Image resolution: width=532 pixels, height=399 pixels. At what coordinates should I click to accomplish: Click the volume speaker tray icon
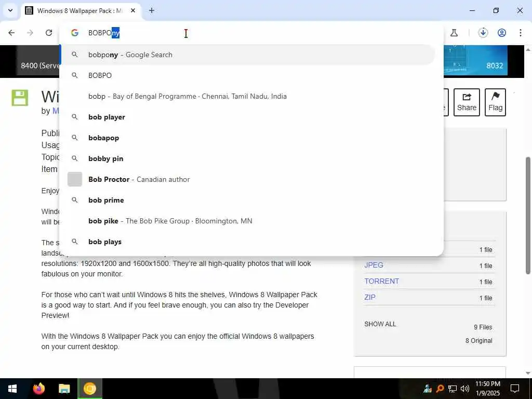coord(465,389)
